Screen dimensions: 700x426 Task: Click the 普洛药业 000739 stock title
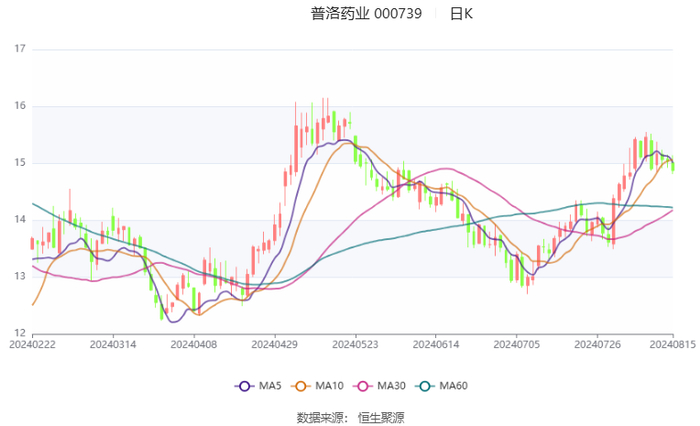pyautogui.click(x=366, y=14)
